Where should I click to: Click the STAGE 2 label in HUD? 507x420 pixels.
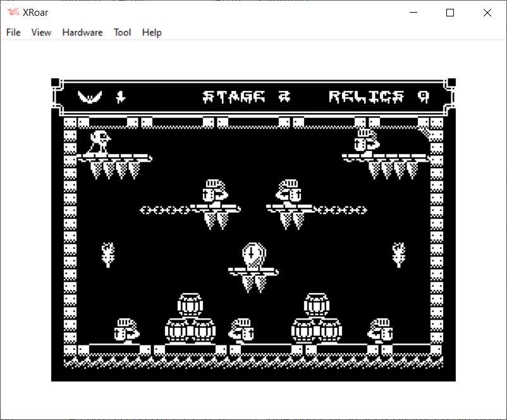(x=247, y=97)
